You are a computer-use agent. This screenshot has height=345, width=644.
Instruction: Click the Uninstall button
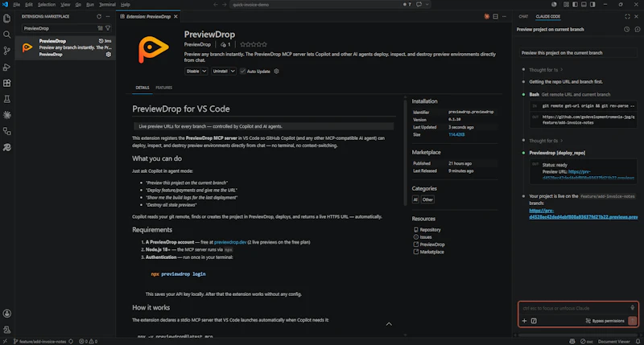[x=220, y=71]
